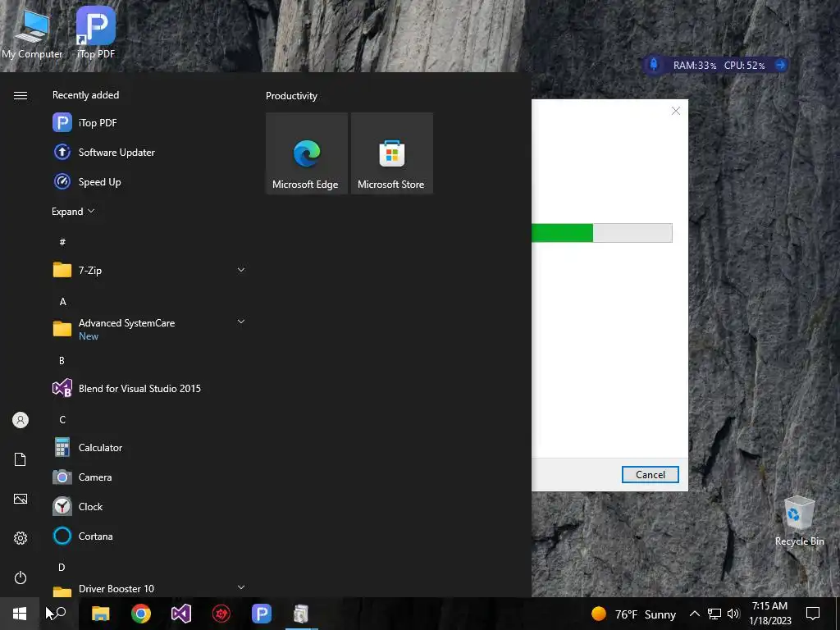840x630 pixels.
Task: Open Recycle Bin on desktop
Action: point(799,521)
